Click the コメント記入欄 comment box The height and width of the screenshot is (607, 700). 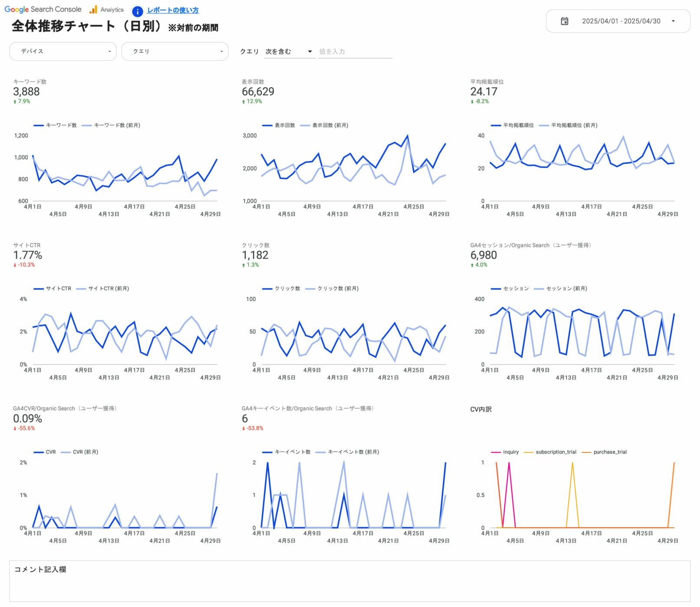(350, 581)
